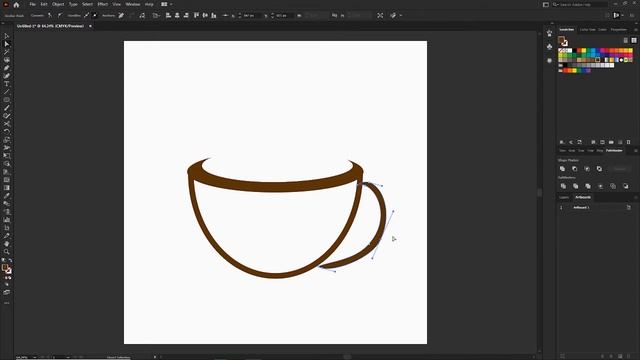640x360 pixels.
Task: Open the Window menu
Action: (x=133, y=4)
